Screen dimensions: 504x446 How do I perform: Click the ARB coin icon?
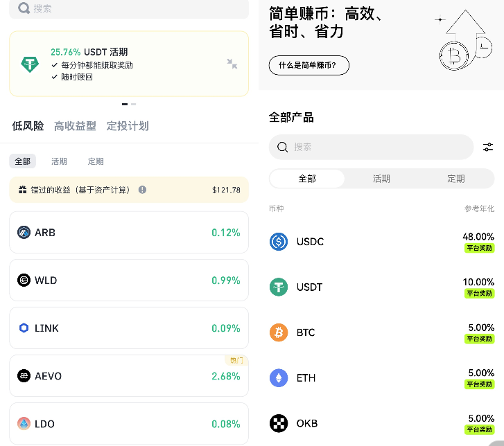coord(24,232)
